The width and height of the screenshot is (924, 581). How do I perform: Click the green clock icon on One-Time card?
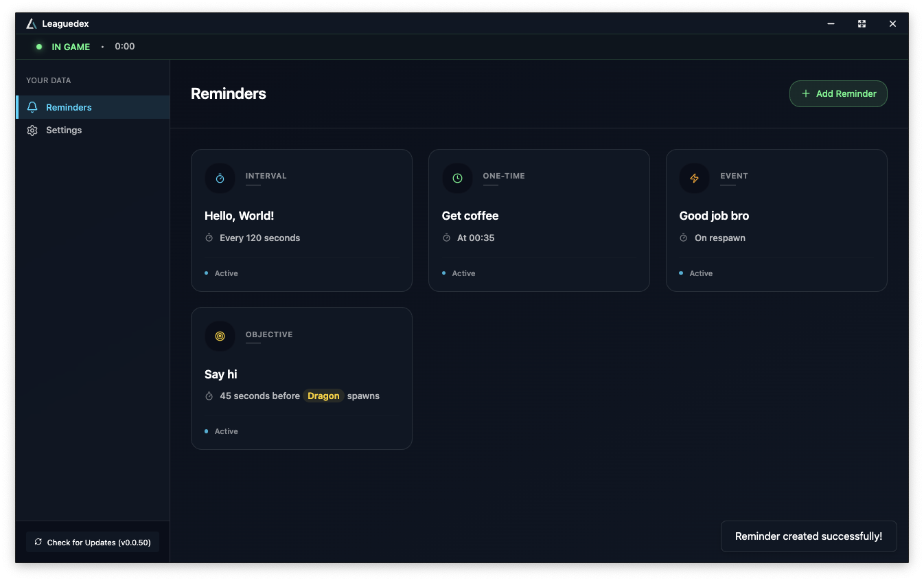[x=457, y=179]
